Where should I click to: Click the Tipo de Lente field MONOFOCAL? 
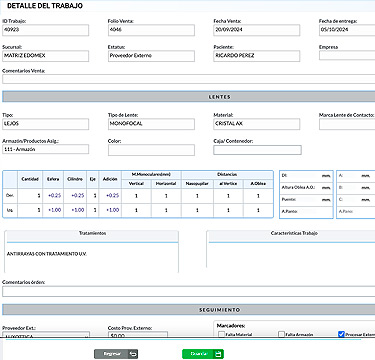(151, 124)
